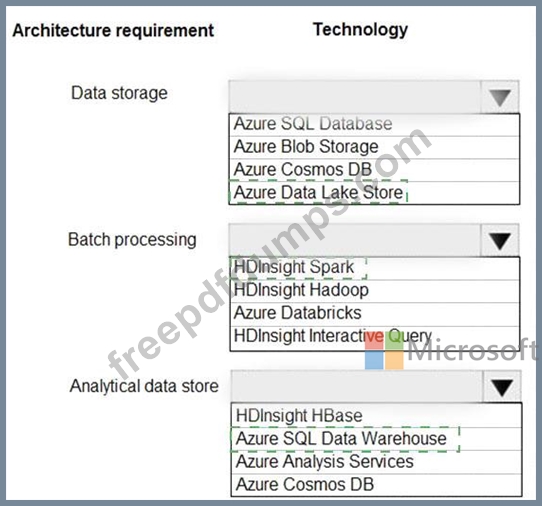This screenshot has width=542, height=506.
Task: Select Azure Databricks option
Action: pos(374,314)
